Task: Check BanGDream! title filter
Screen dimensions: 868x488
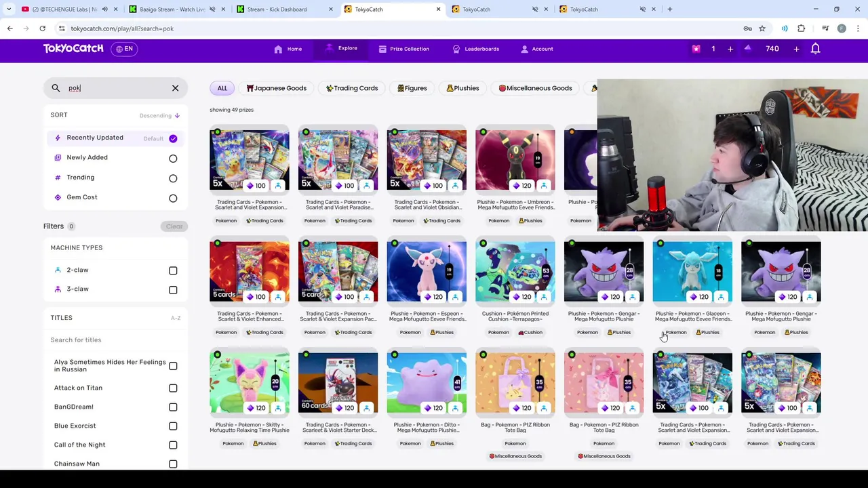Action: pos(173,407)
